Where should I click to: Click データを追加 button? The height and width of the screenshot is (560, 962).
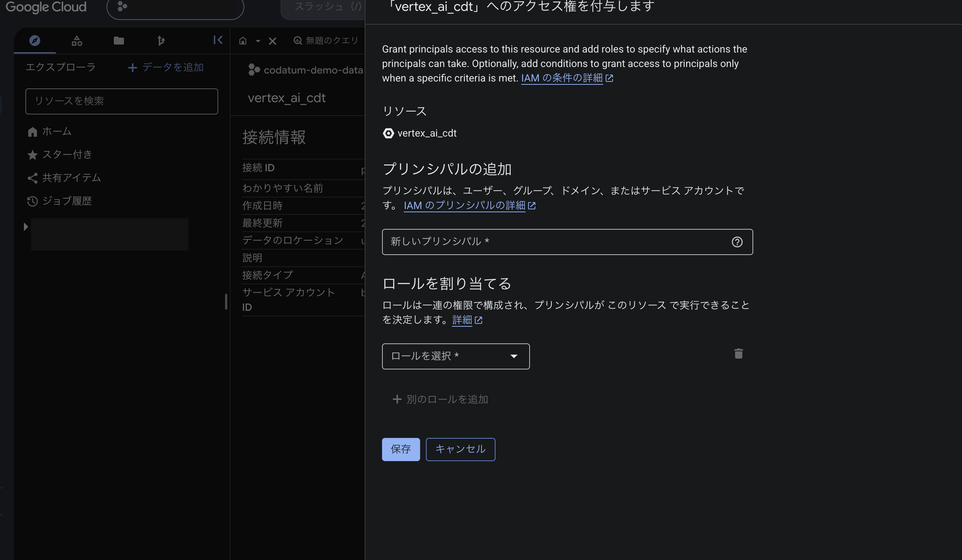point(166,67)
